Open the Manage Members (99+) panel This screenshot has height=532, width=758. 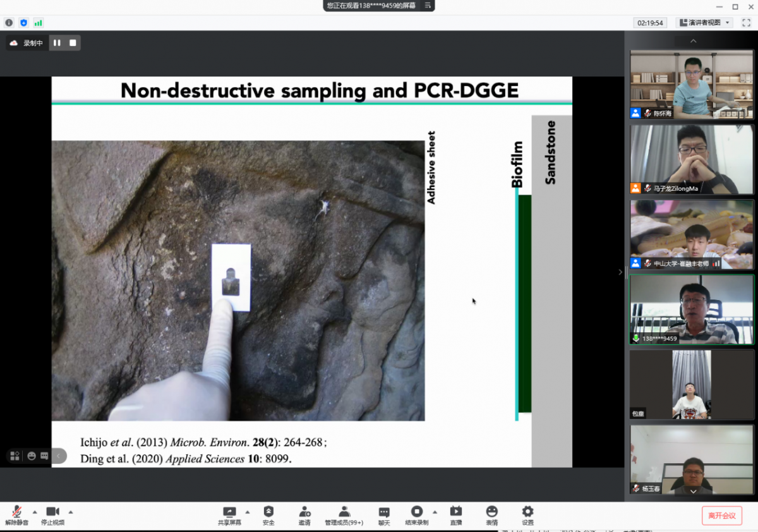point(344,512)
